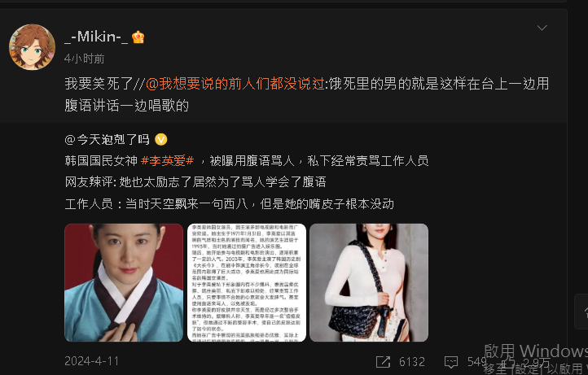This screenshot has width=588, height=375.
Task: Click the back-to-top arrow at right edge
Action: [583, 312]
